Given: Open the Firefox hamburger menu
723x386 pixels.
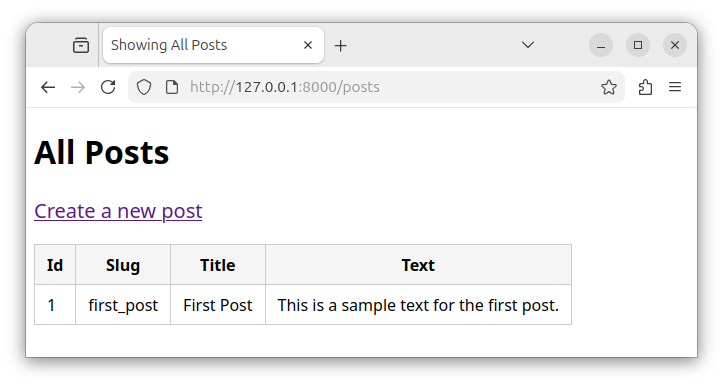Looking at the screenshot, I should 675,87.
